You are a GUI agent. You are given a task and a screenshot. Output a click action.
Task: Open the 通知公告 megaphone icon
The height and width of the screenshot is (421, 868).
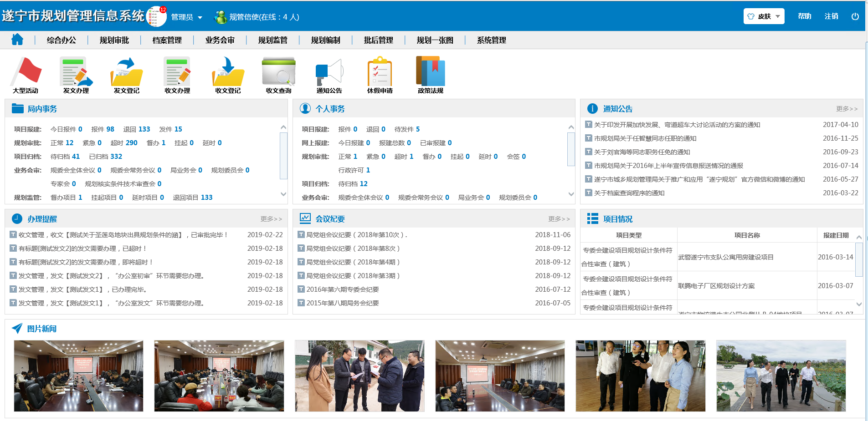(329, 72)
